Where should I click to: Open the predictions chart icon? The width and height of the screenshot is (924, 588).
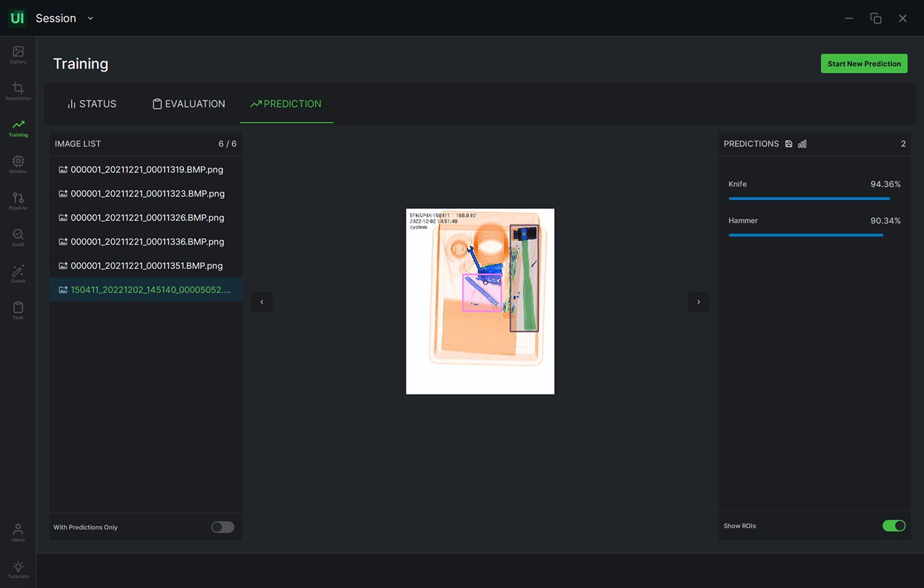[802, 144]
